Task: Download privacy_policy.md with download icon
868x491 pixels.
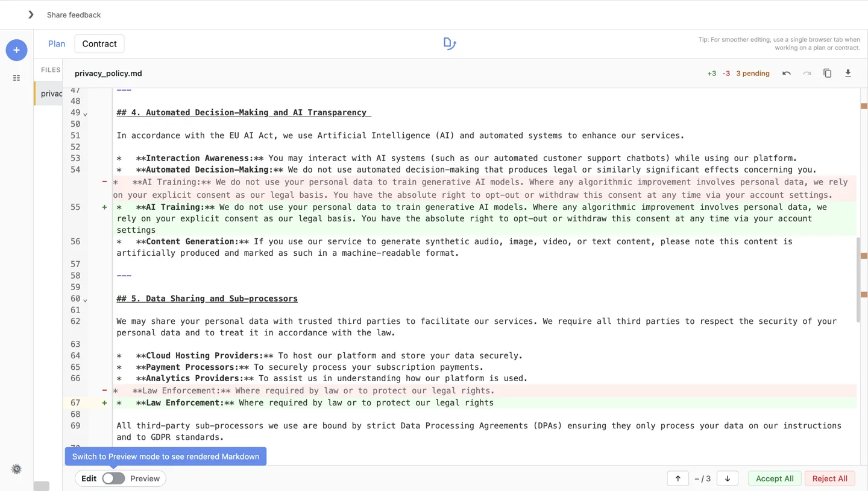Action: (x=848, y=74)
